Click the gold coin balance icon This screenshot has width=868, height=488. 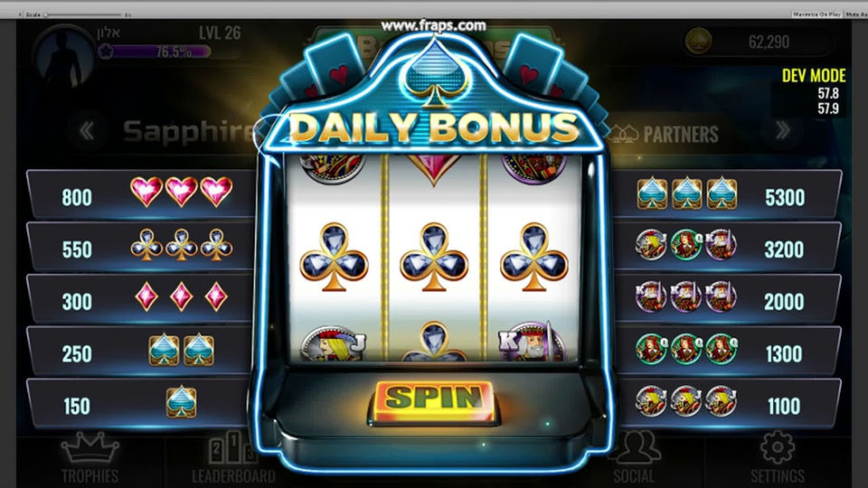(x=699, y=41)
